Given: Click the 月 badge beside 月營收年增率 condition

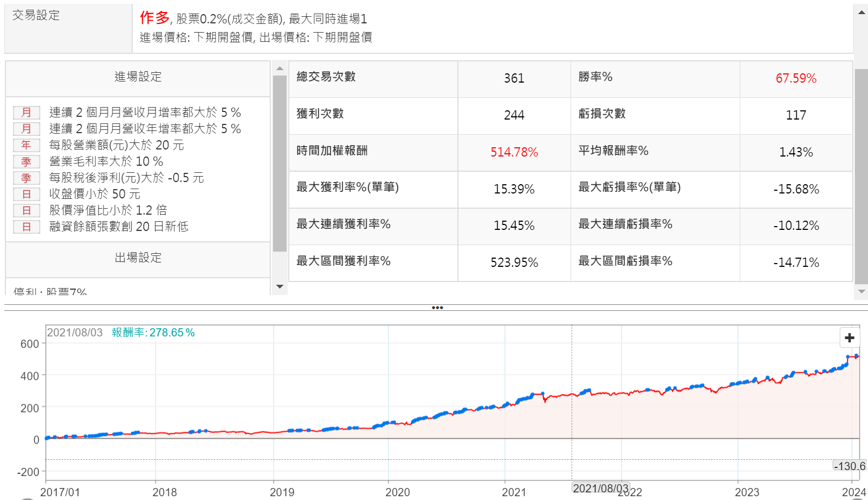Looking at the screenshot, I should point(26,129).
